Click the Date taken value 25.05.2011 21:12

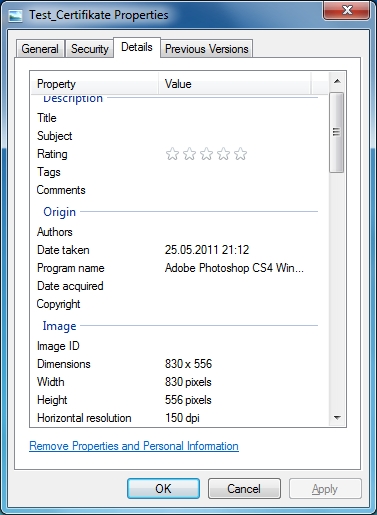(207, 250)
